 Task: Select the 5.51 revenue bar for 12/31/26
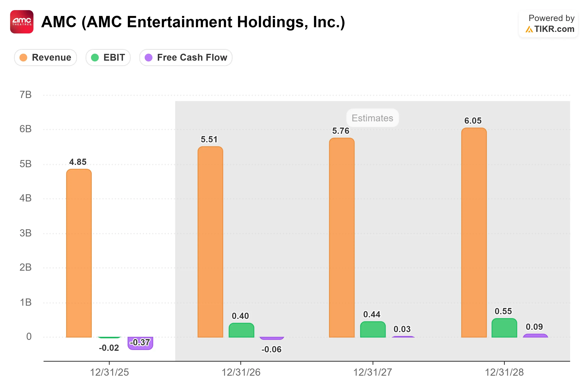[210, 242]
